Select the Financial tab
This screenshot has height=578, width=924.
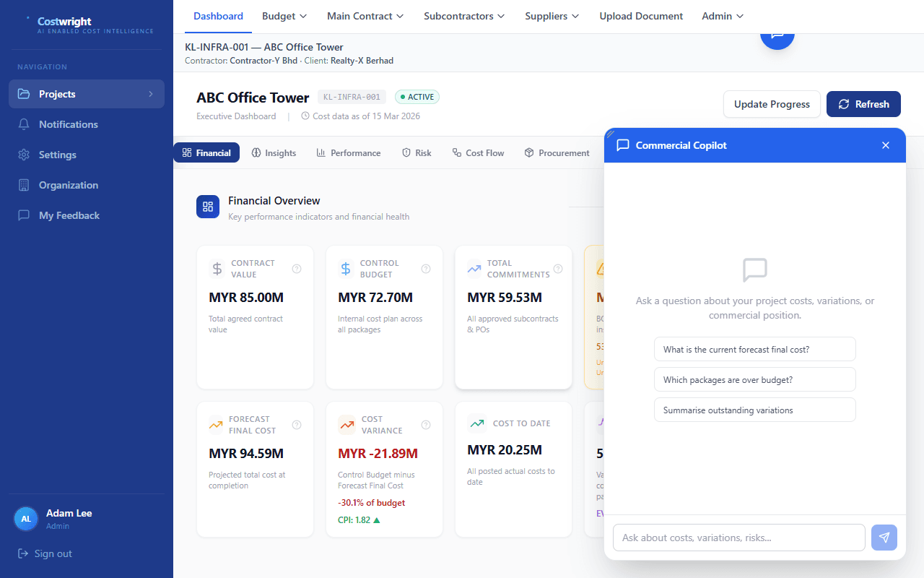click(206, 152)
